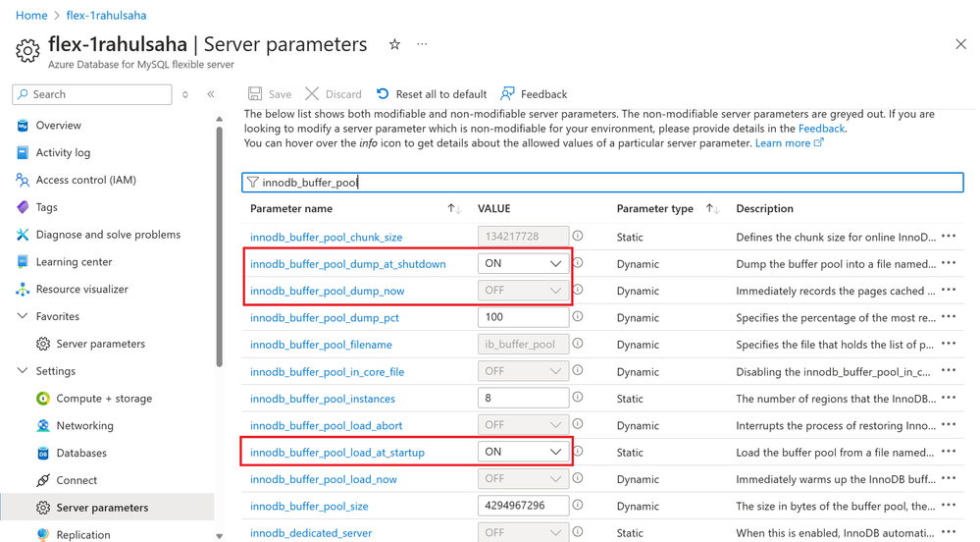This screenshot has height=542, width=980.
Task: Collapse the Settings section in sidebar
Action: coord(23,370)
